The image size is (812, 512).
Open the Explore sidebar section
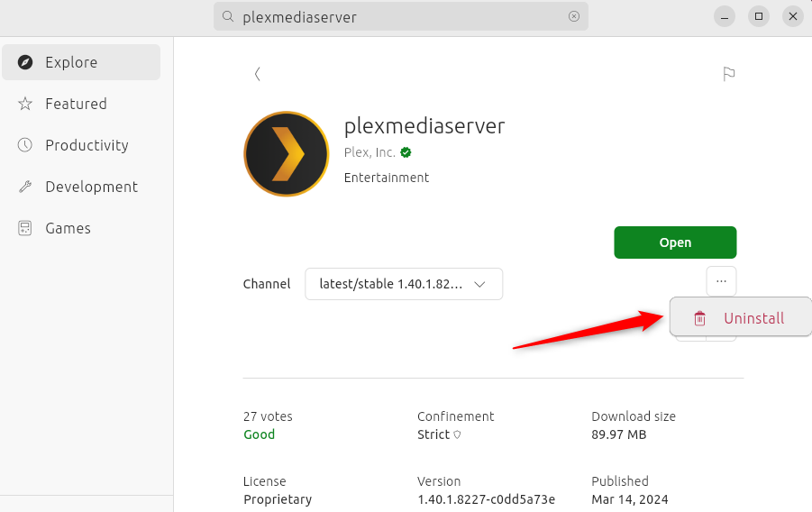click(81, 62)
